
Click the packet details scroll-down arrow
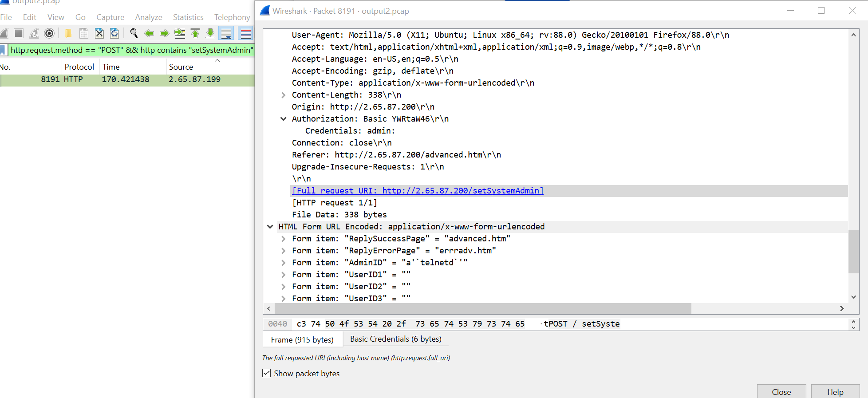[x=853, y=297]
